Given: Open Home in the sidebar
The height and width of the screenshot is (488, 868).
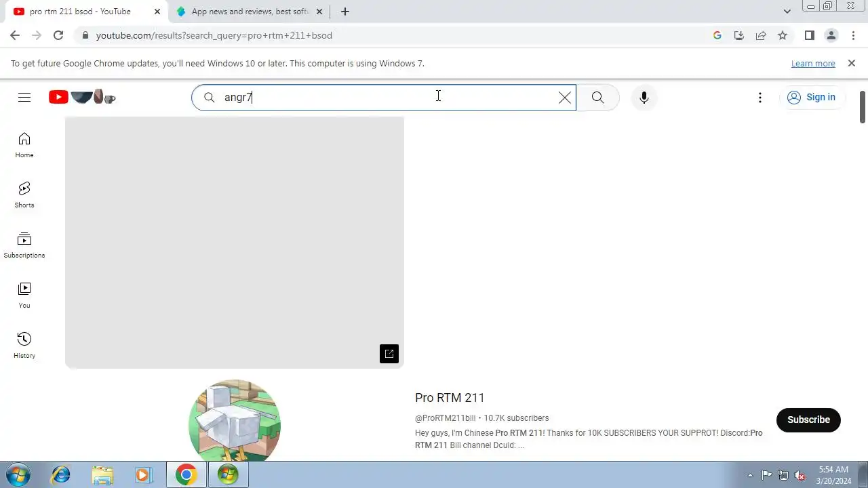Looking at the screenshot, I should 24,146.
